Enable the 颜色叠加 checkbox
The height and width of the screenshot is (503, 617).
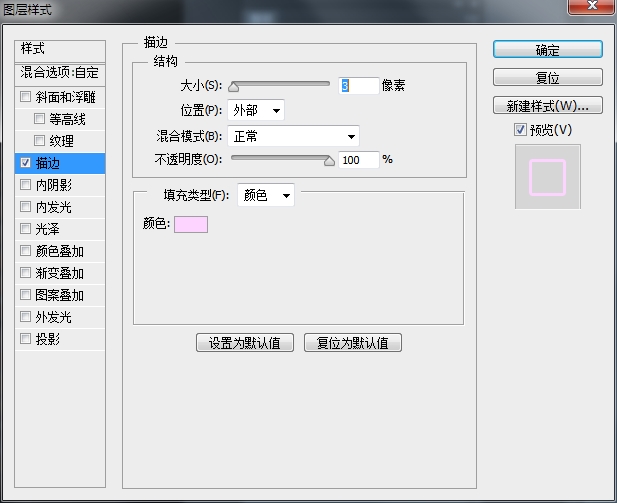[26, 251]
